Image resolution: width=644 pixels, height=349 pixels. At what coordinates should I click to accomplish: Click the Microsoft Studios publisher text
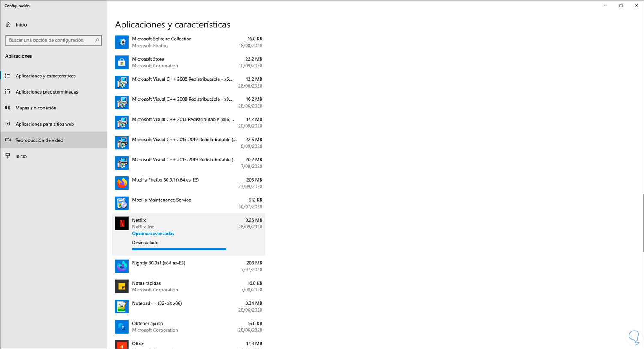[x=150, y=46]
